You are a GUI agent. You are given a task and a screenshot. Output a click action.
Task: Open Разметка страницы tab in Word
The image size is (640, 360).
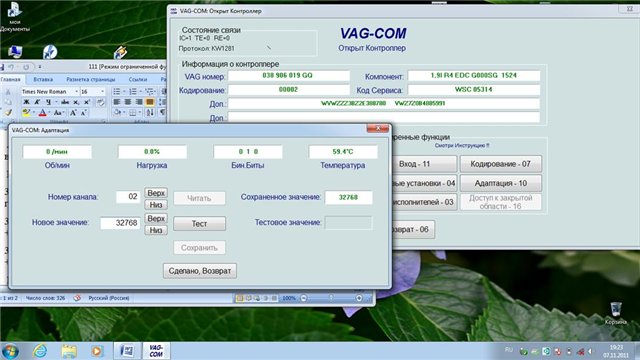click(x=91, y=79)
